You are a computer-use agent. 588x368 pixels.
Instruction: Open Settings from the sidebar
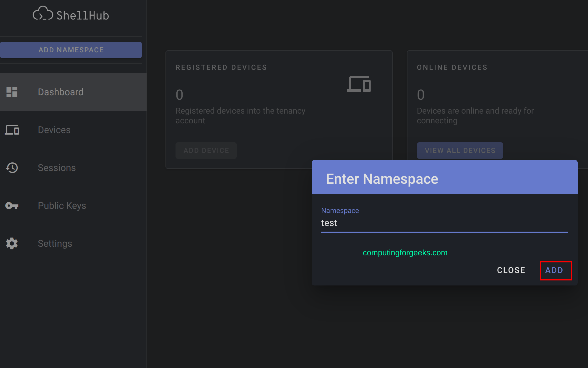[55, 243]
